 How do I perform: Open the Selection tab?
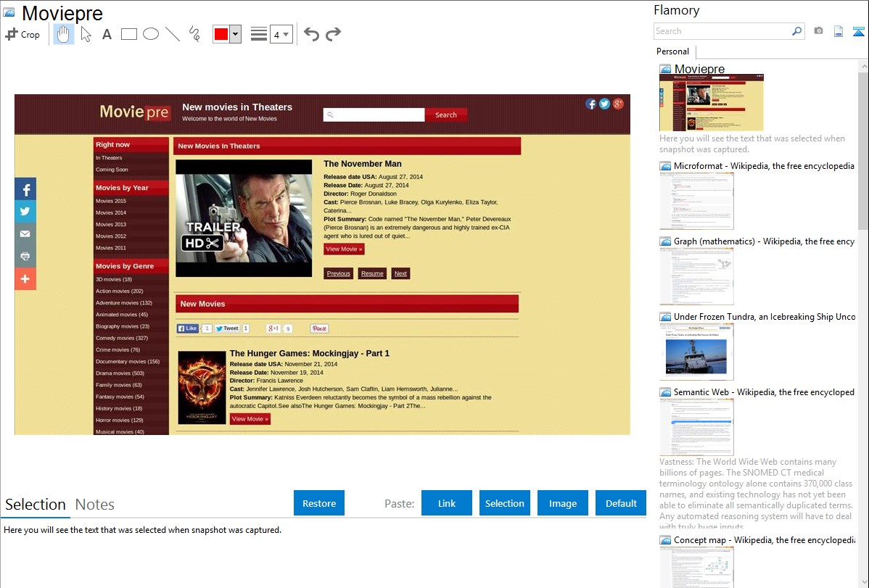pos(36,505)
